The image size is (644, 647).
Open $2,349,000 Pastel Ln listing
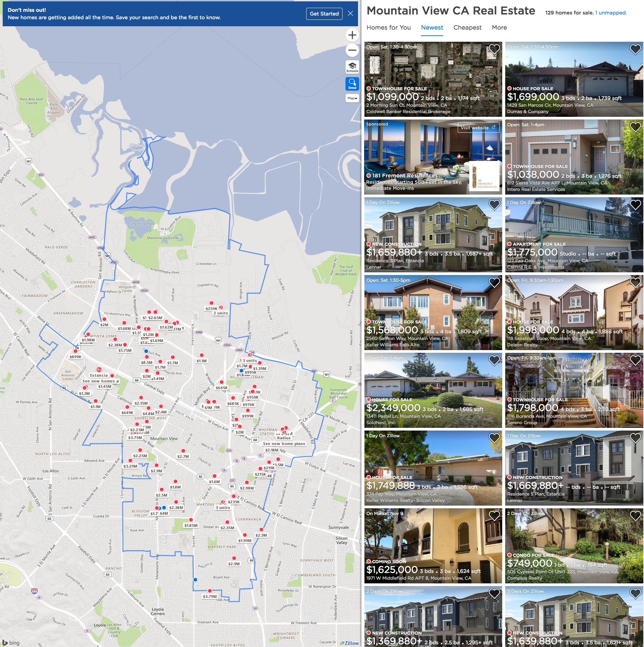(x=433, y=390)
